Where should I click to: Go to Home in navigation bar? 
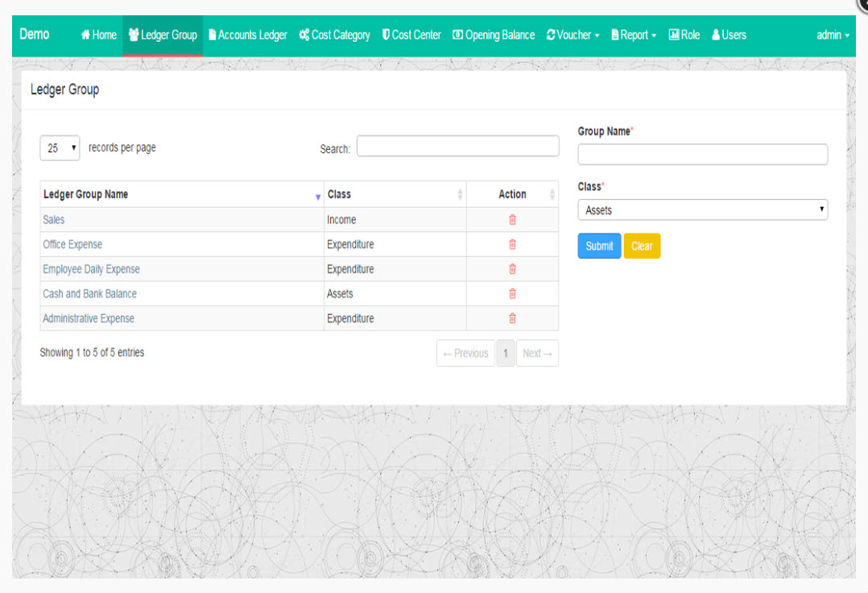pyautogui.click(x=98, y=35)
